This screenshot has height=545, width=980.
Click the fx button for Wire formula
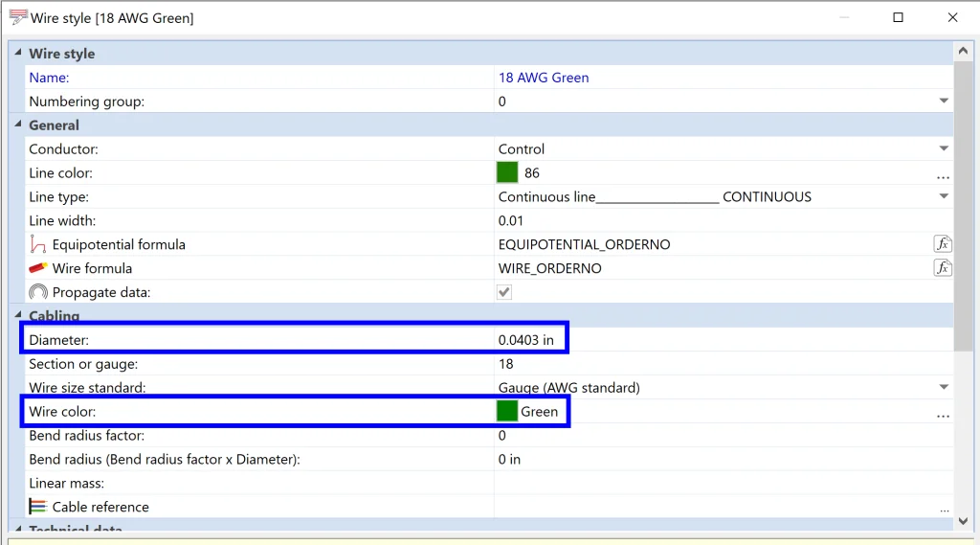tap(943, 268)
